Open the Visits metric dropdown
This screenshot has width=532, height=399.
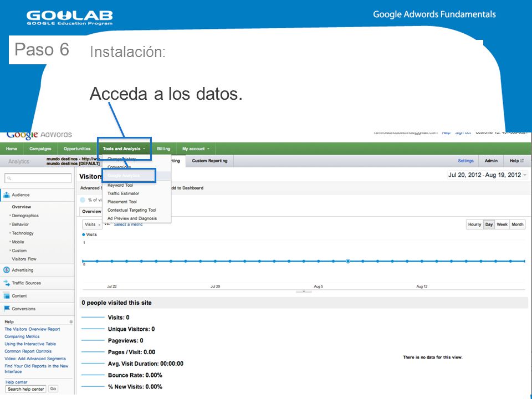[x=93, y=224]
